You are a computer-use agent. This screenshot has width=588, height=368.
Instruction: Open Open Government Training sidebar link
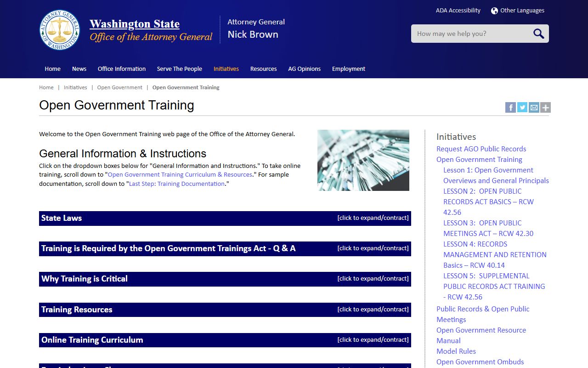coord(479,159)
